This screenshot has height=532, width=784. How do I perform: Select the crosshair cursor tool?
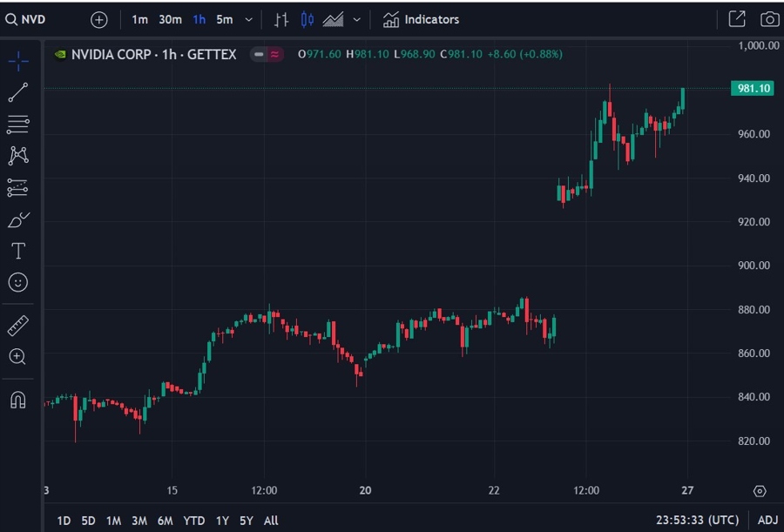pos(18,62)
